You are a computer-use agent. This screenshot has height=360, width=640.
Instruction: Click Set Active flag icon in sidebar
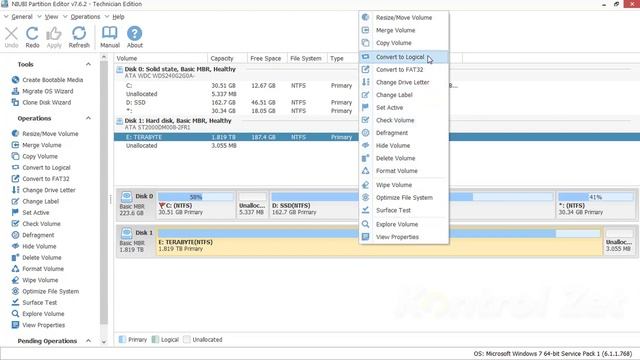16,212
